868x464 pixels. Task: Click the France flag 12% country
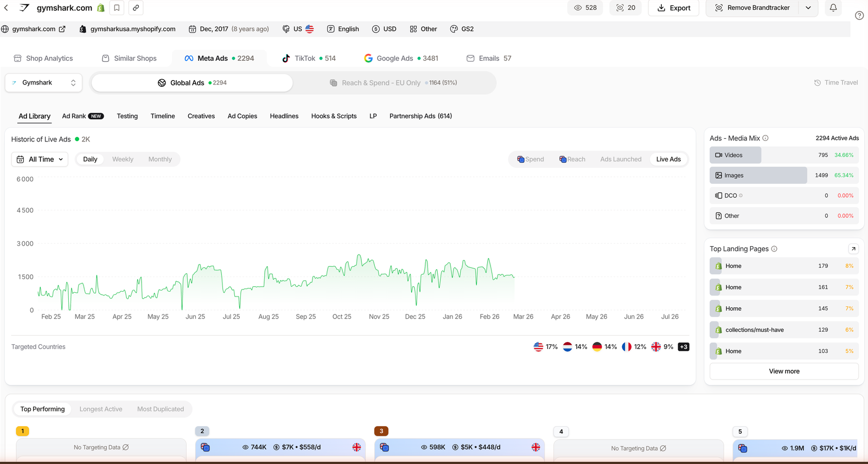[x=634, y=347]
